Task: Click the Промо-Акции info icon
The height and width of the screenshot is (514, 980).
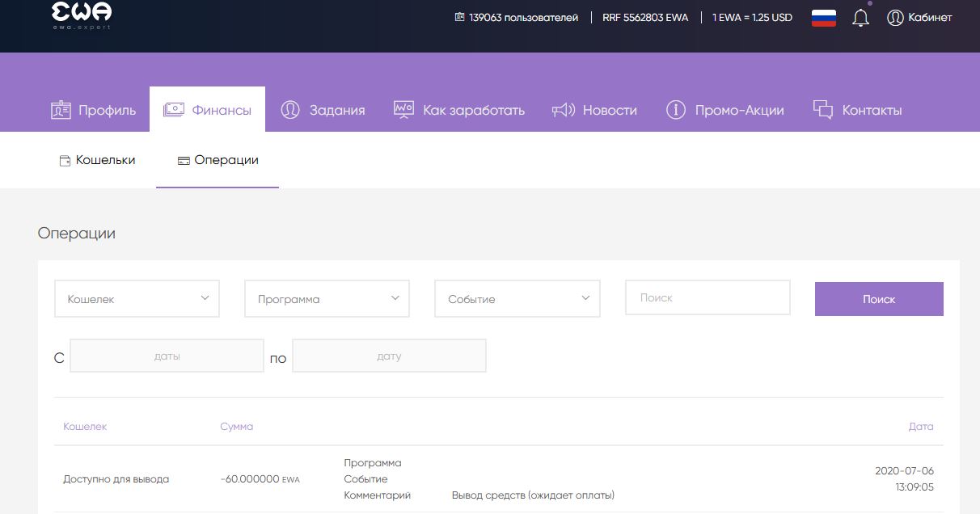Action: pos(675,110)
